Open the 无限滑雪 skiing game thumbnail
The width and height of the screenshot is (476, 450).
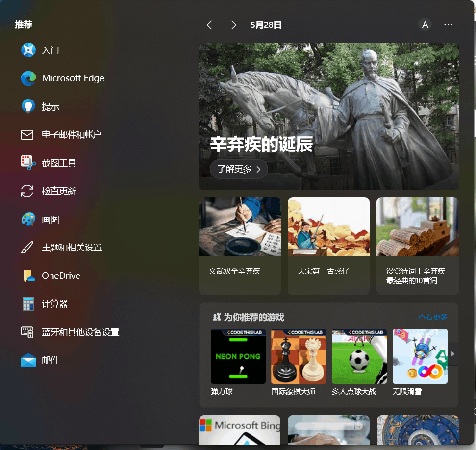(420, 356)
